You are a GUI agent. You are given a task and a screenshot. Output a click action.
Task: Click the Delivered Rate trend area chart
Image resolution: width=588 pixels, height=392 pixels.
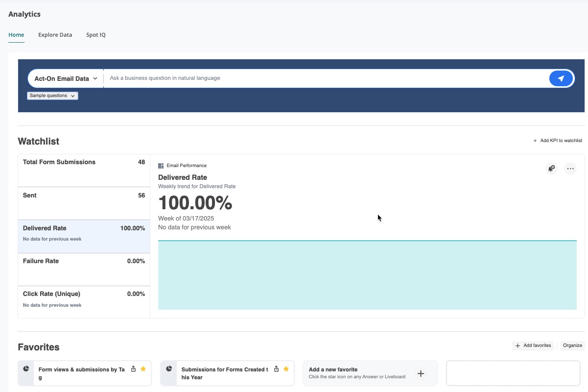tap(367, 275)
